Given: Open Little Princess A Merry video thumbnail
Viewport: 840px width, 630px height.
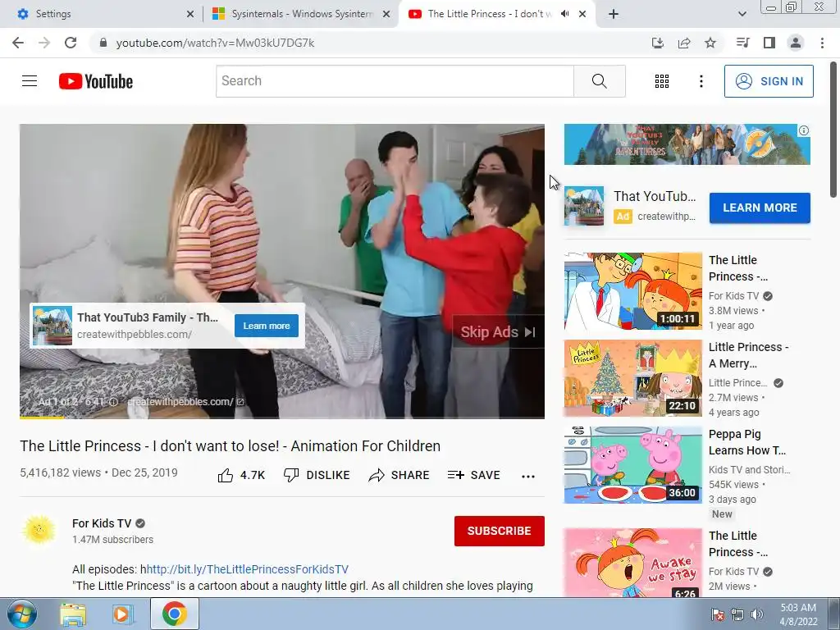Looking at the screenshot, I should click(x=632, y=378).
